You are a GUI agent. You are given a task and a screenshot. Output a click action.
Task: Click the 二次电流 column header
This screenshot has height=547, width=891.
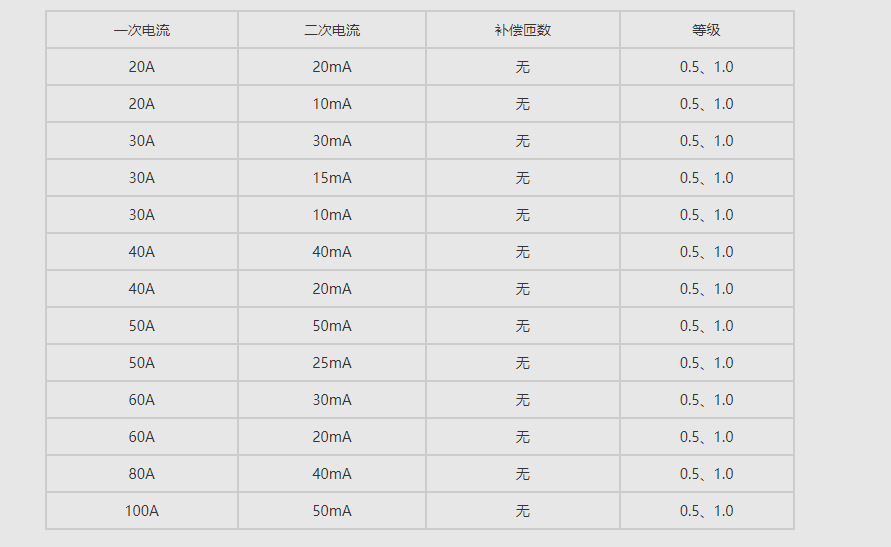pyautogui.click(x=332, y=30)
